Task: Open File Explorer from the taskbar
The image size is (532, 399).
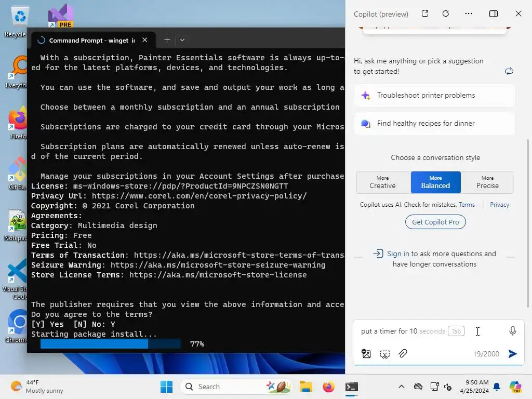Action: (x=305, y=387)
